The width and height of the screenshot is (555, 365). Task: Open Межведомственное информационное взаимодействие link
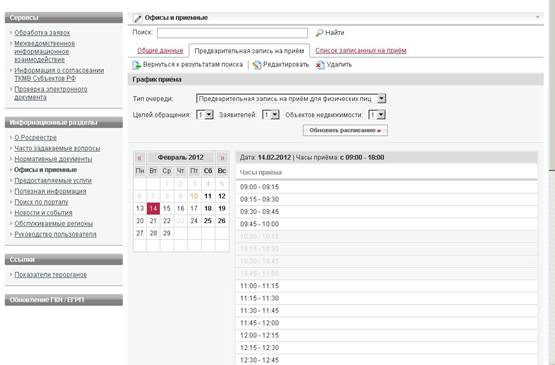(44, 51)
